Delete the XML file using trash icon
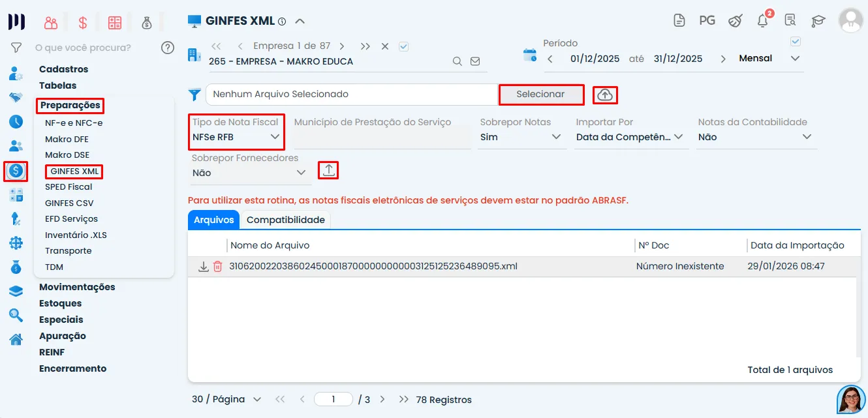Screen dimensions: 868x418 [219, 265]
